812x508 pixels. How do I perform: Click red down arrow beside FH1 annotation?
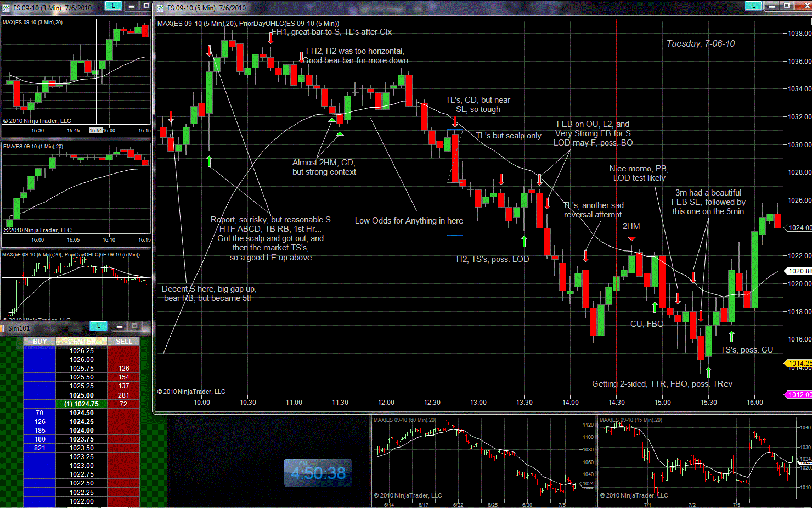tap(270, 37)
